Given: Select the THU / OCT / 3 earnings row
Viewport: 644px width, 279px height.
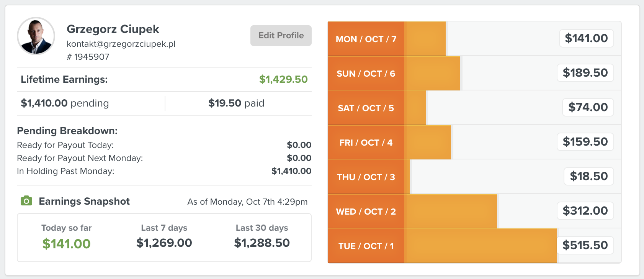Looking at the screenshot, I should (474, 177).
